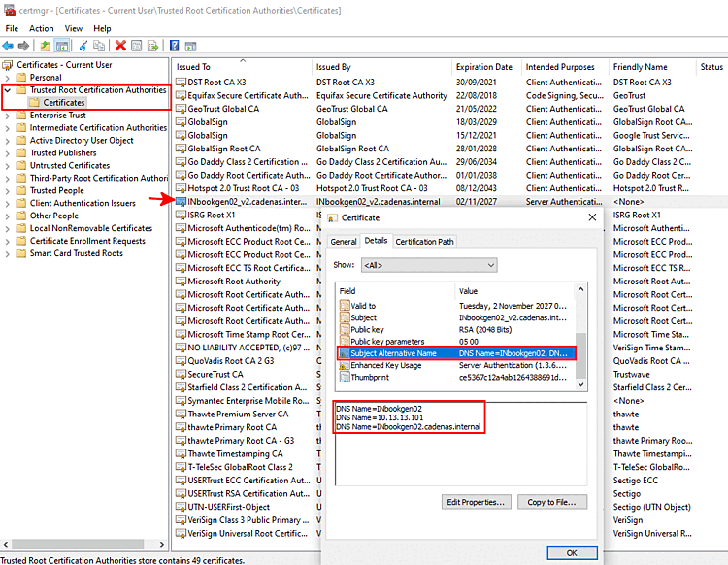Open the Action menu

pos(42,28)
